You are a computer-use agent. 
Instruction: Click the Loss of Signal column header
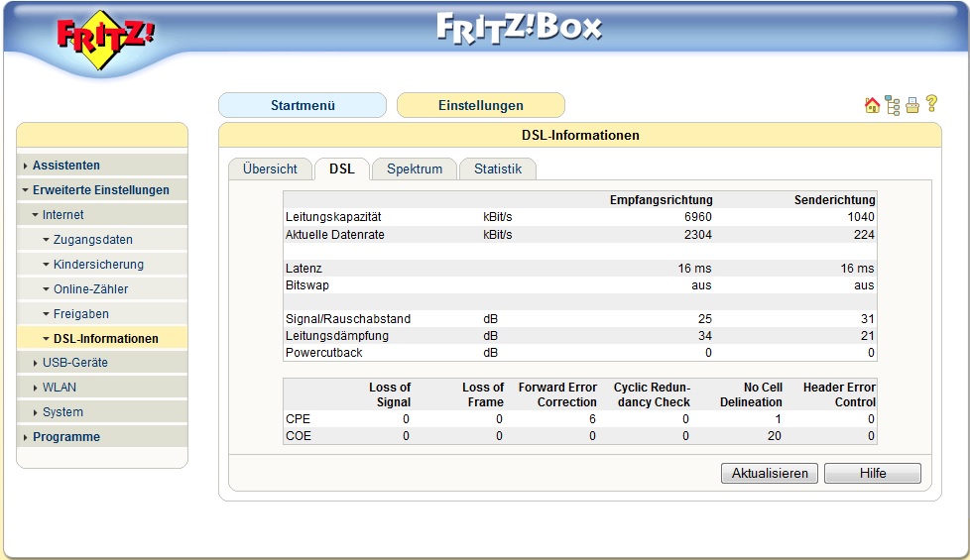(390, 394)
